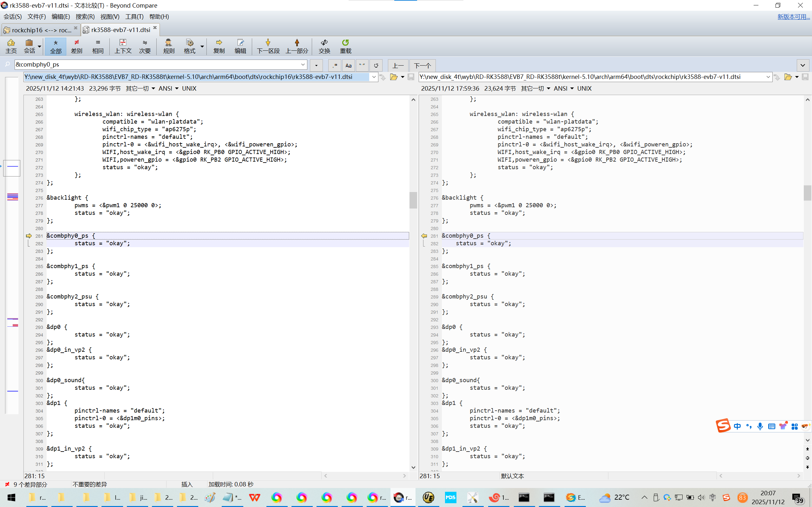Toggle the regular expression search option
This screenshot has height=507, width=812.
(x=335, y=65)
